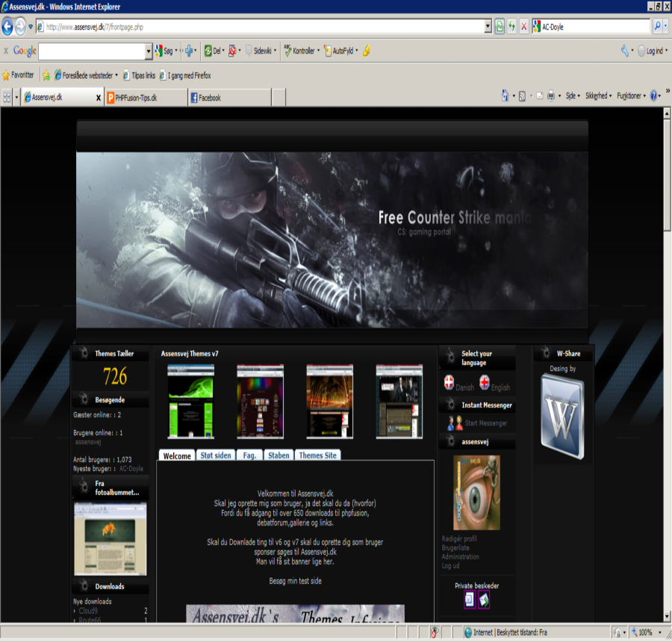Click the Sidewiki button

[x=261, y=51]
